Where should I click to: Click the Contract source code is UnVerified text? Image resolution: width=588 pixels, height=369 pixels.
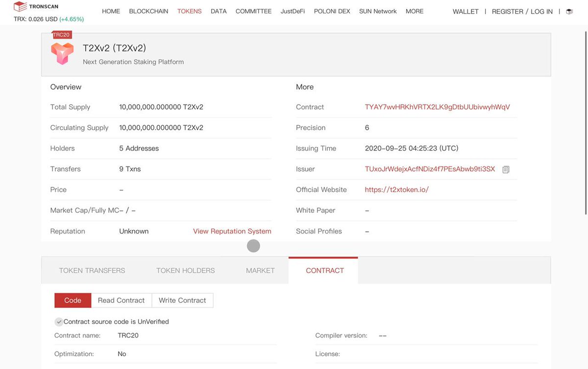[116, 322]
